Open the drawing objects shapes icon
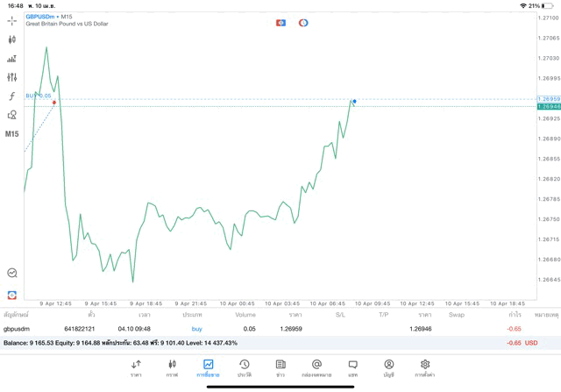Image resolution: width=561 pixels, height=392 pixels. pyautogui.click(x=11, y=115)
